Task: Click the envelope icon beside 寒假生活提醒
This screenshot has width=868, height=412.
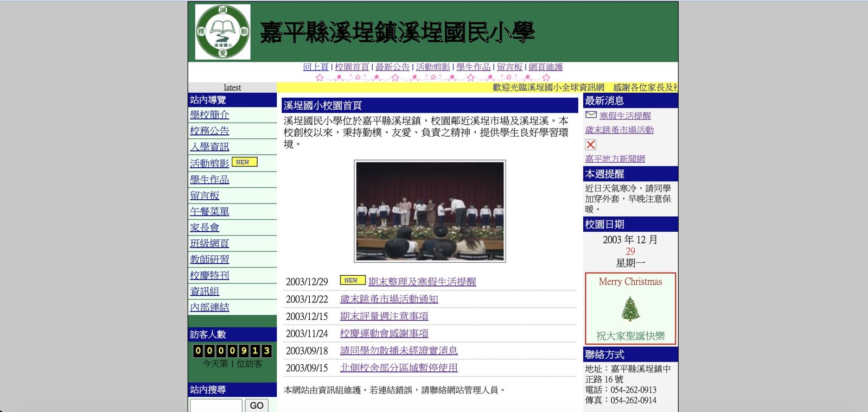Action: pyautogui.click(x=591, y=115)
